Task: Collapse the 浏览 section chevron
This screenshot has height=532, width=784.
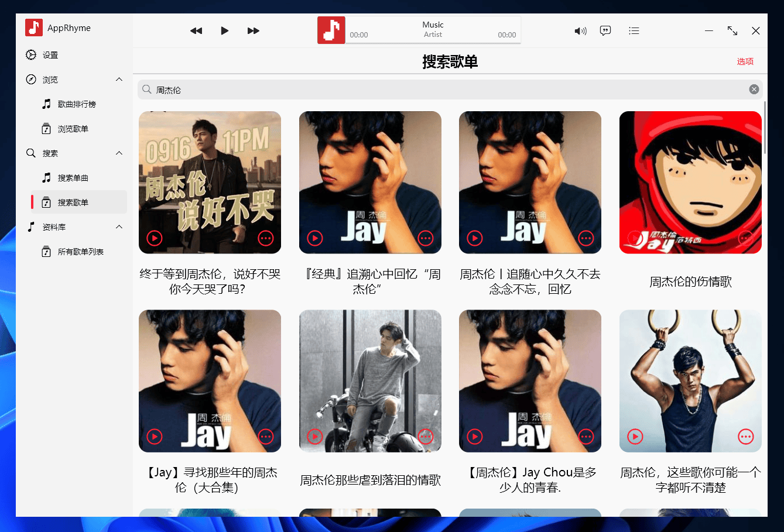Action: (119, 79)
